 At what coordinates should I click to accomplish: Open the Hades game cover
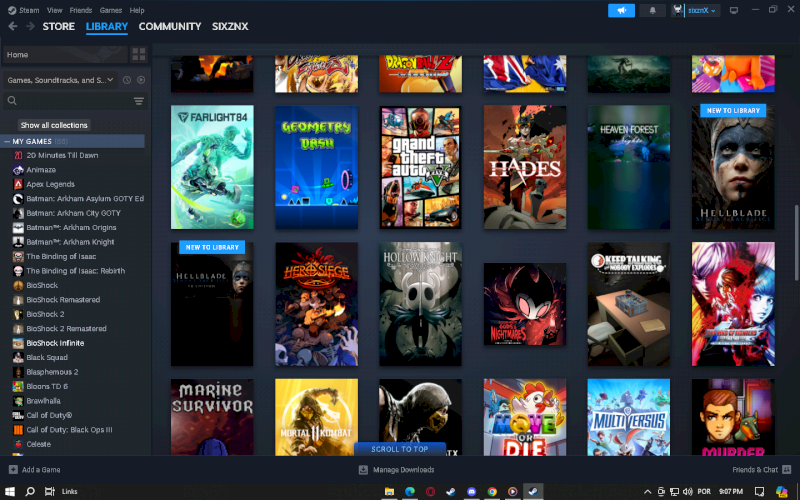point(524,167)
